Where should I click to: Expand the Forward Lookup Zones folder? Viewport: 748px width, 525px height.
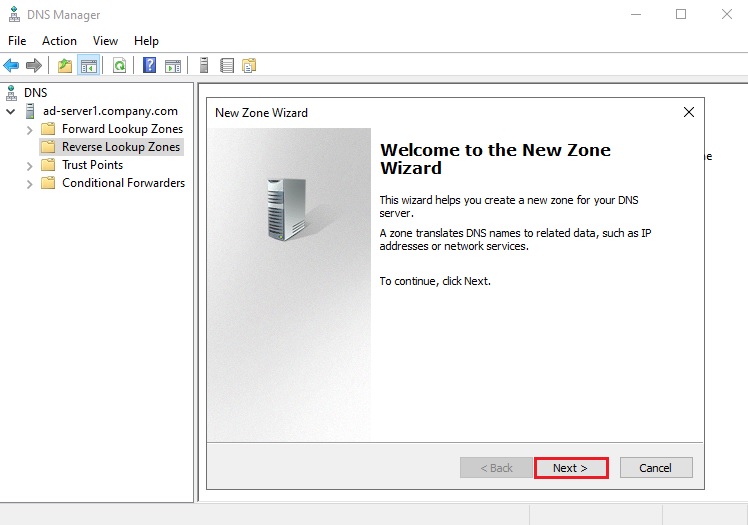[x=29, y=129]
